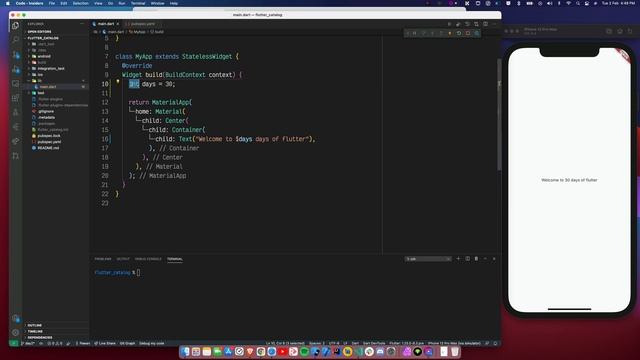Click Git Graph in the status bar

pos(127,343)
